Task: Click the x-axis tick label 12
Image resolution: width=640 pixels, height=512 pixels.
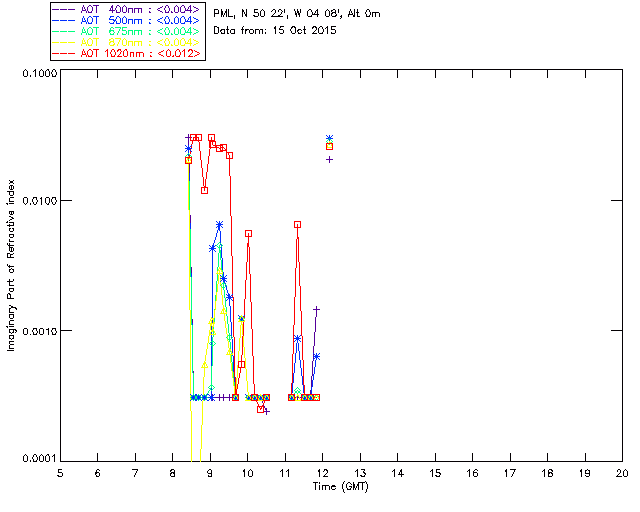Action: click(322, 473)
